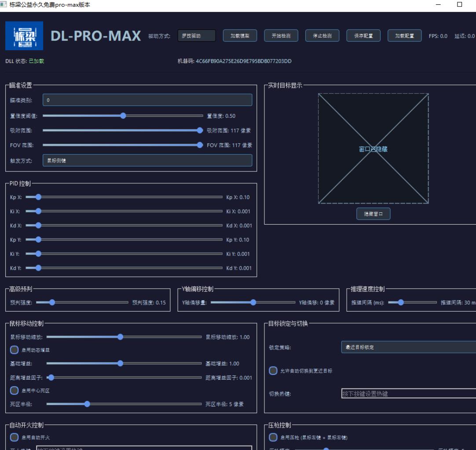Enable the 启用自动开火 checkbox

point(15,437)
